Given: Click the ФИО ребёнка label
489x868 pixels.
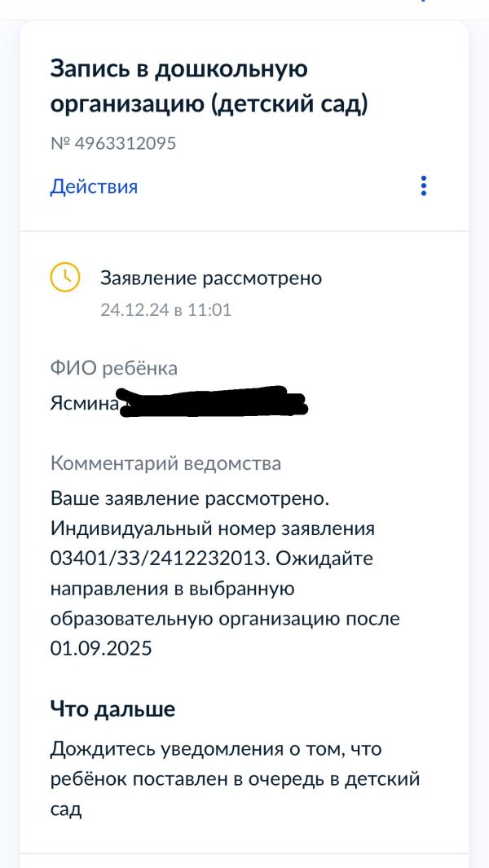Looking at the screenshot, I should point(114,368).
